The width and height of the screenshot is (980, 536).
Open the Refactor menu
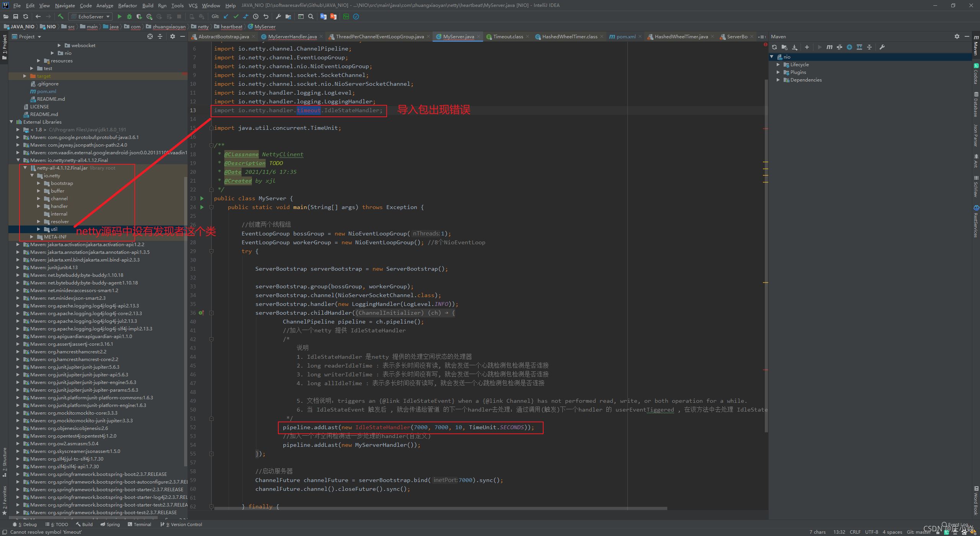pos(127,5)
